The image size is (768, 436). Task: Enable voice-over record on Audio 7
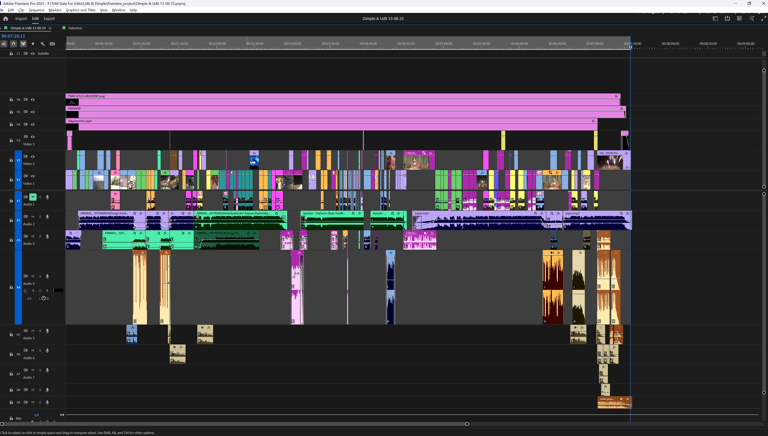(x=48, y=370)
